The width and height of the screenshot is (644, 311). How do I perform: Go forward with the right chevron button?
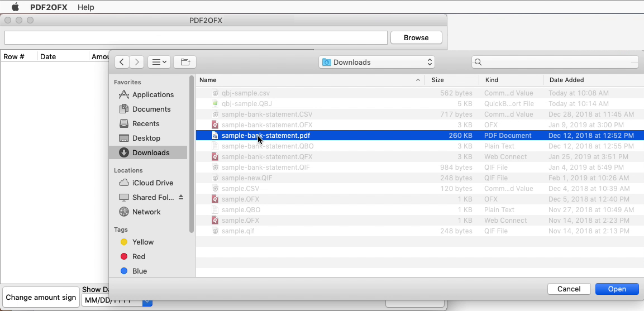[x=137, y=62]
